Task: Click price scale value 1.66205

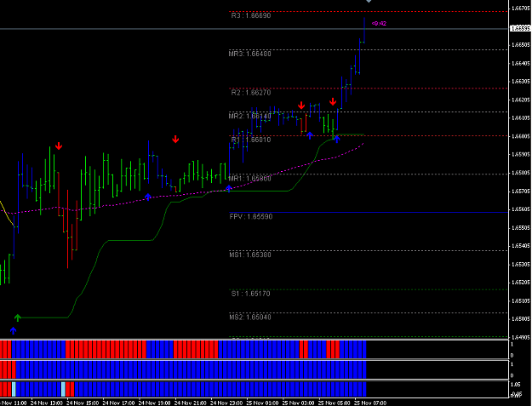Action: (520, 100)
